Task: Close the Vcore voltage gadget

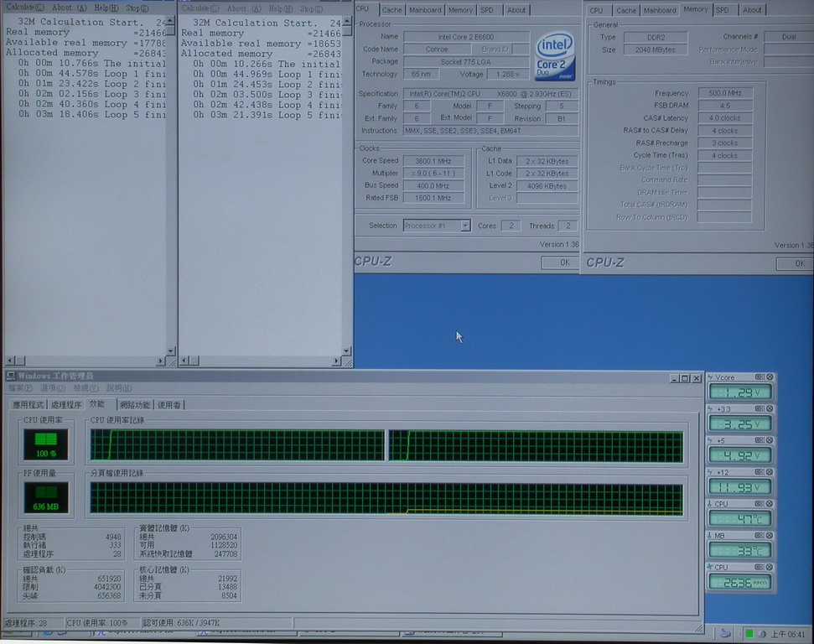Action: (770, 377)
